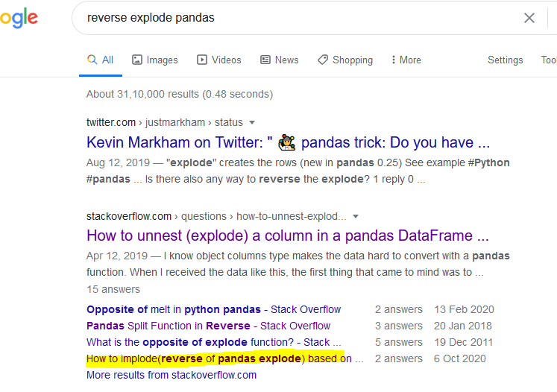Viewport: 557px width, 392px height.
Task: Switch to the Images tab
Action: pos(155,60)
